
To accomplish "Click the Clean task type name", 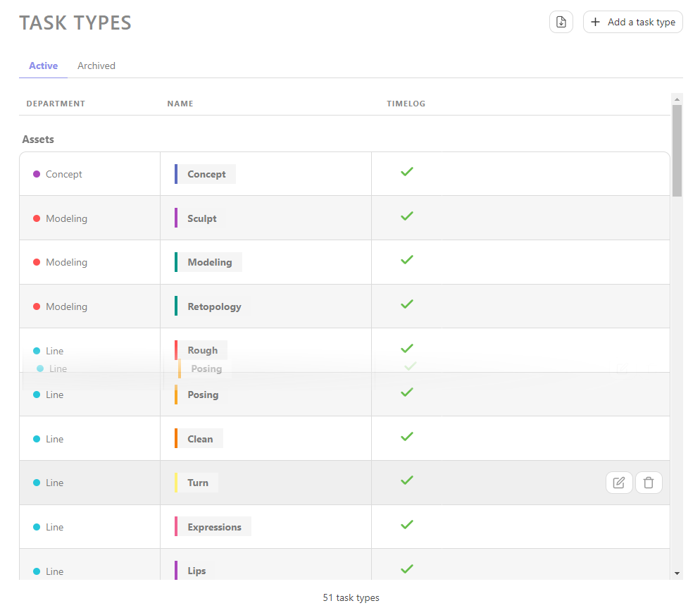I will tap(200, 439).
